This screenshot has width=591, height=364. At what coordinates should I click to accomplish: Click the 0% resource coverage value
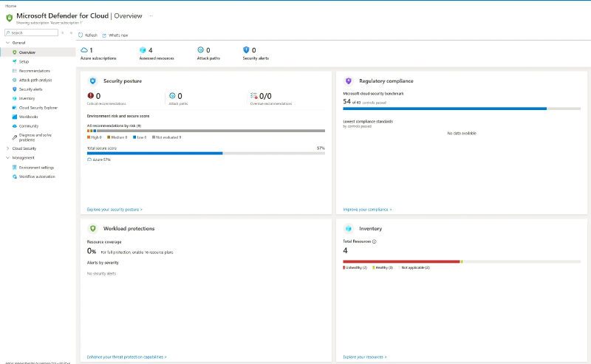(x=92, y=251)
